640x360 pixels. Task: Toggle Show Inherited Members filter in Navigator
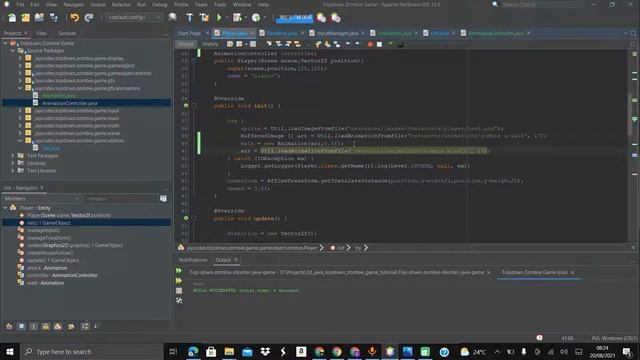pos(9,326)
